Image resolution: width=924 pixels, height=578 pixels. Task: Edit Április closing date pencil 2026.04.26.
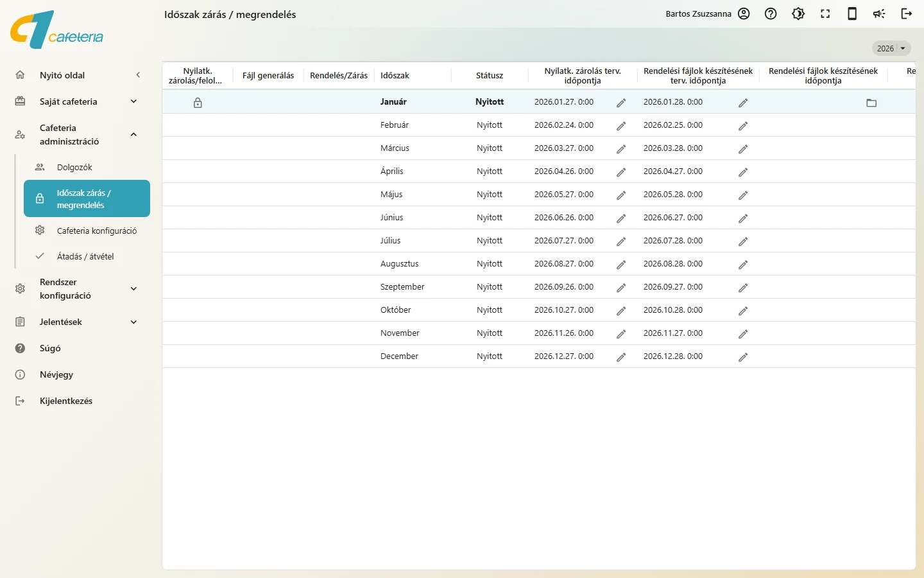(x=621, y=172)
